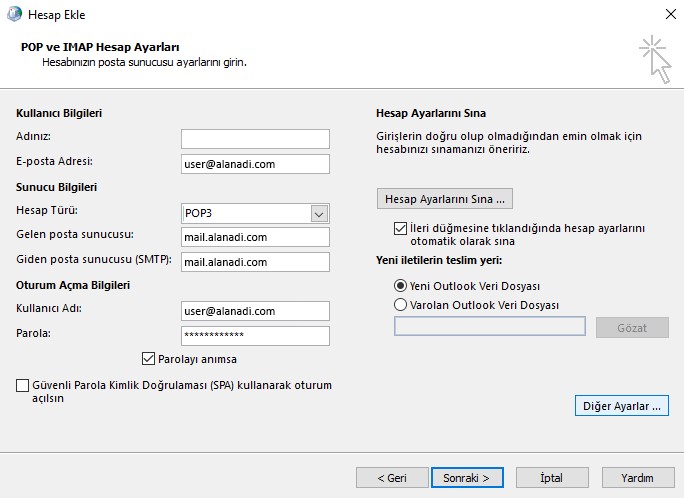The width and height of the screenshot is (684, 498).
Task: Select Yeni Outlook Veri Dosyası radio button
Action: pos(400,286)
